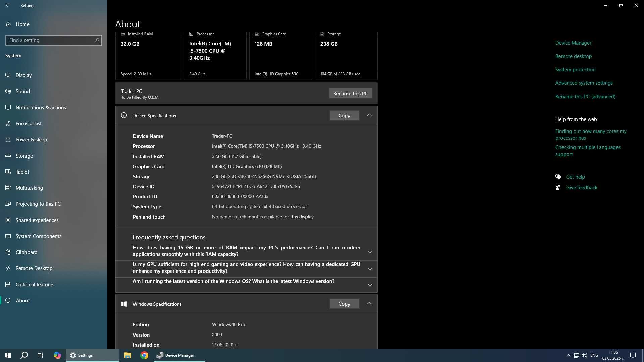Select the Optional features icon
Image resolution: width=644 pixels, height=362 pixels.
(8, 284)
